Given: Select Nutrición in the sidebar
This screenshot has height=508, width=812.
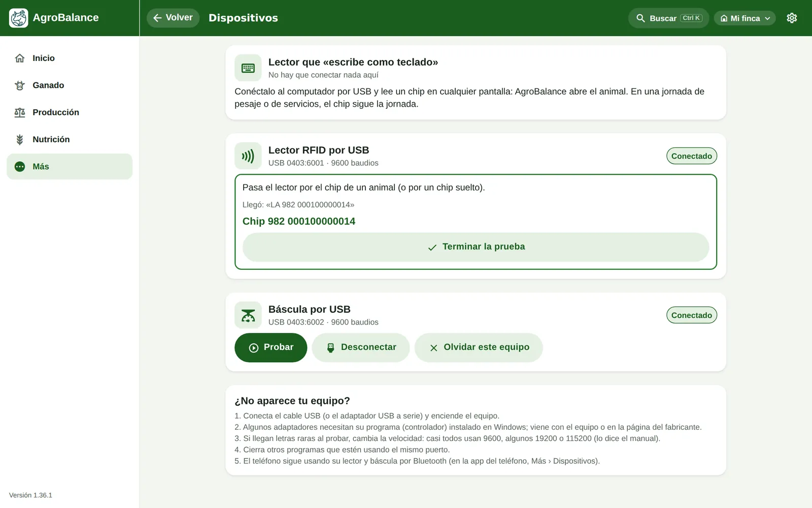Looking at the screenshot, I should pos(70,139).
